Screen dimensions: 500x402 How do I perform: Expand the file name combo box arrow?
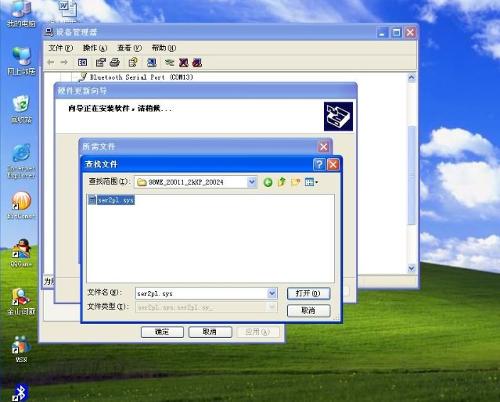pos(272,293)
